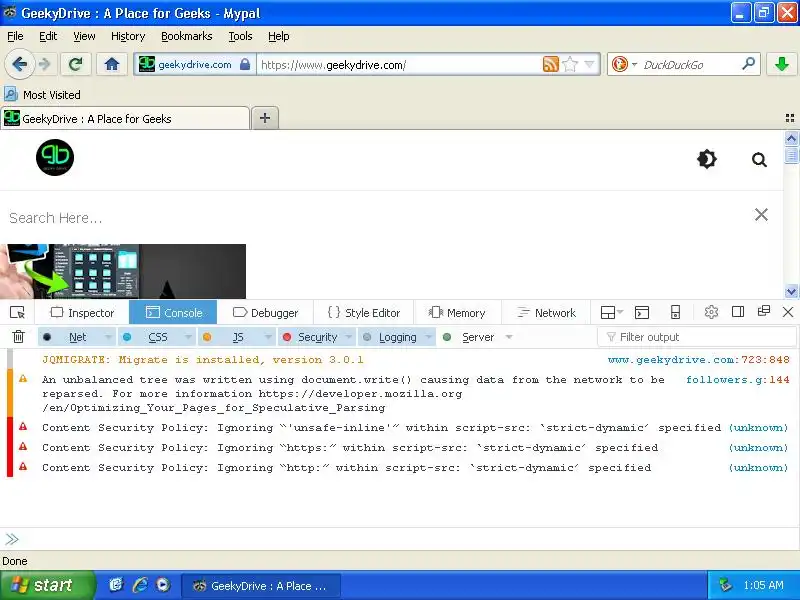Image resolution: width=800 pixels, height=600 pixels.
Task: Open the followers.g:144 source link
Action: pyautogui.click(x=738, y=380)
